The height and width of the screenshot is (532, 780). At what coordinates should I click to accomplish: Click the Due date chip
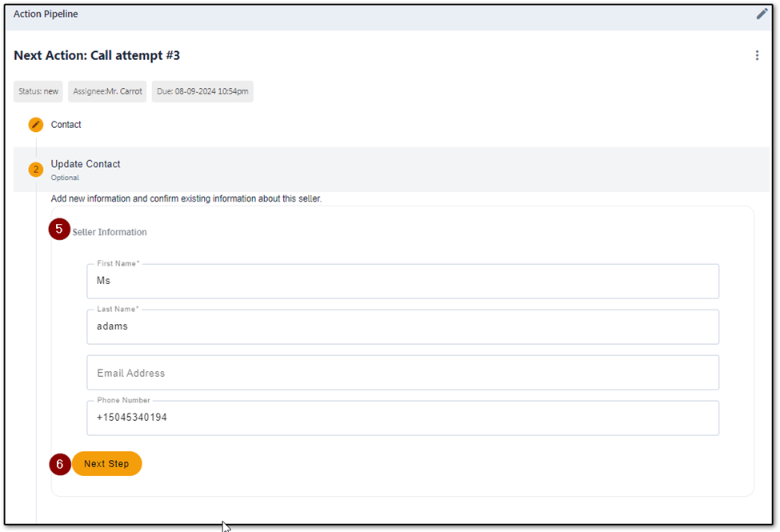202,91
